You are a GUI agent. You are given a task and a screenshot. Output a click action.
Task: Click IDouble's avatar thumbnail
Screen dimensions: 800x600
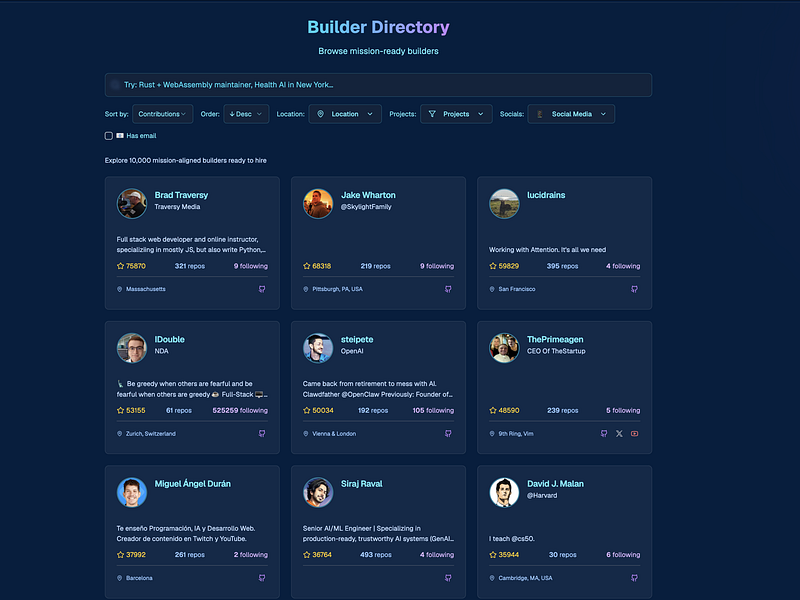(x=132, y=348)
